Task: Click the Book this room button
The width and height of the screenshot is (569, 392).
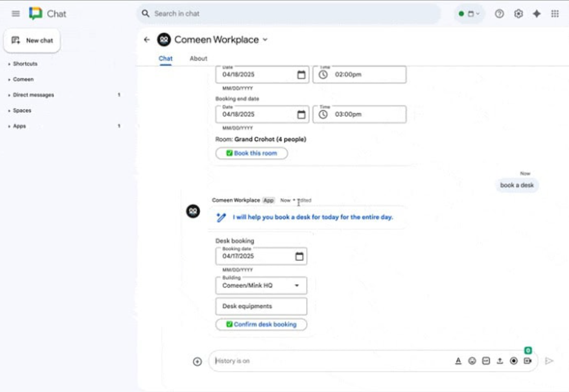Action: click(x=251, y=153)
